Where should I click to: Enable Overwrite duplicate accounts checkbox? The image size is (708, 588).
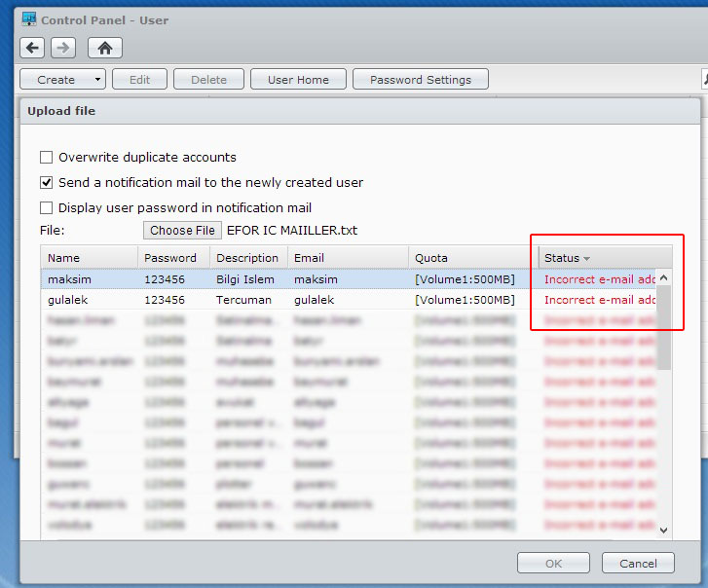click(47, 157)
